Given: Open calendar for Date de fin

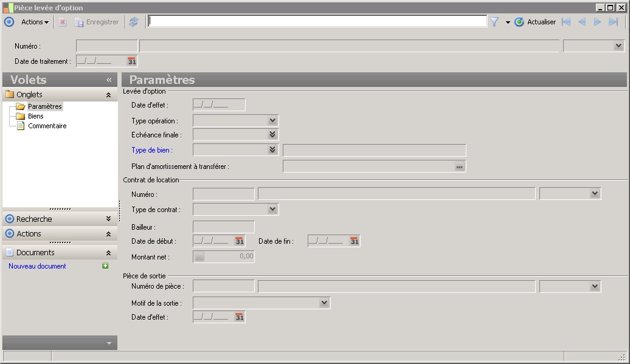Looking at the screenshot, I should click(354, 241).
